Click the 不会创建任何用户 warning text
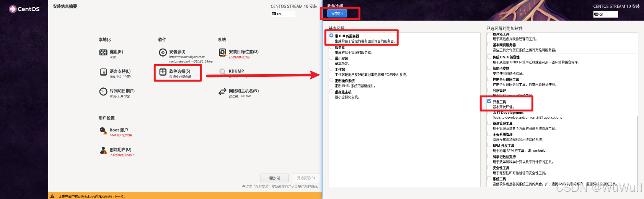Image resolution: width=644 pixels, height=199 pixels. (122, 155)
